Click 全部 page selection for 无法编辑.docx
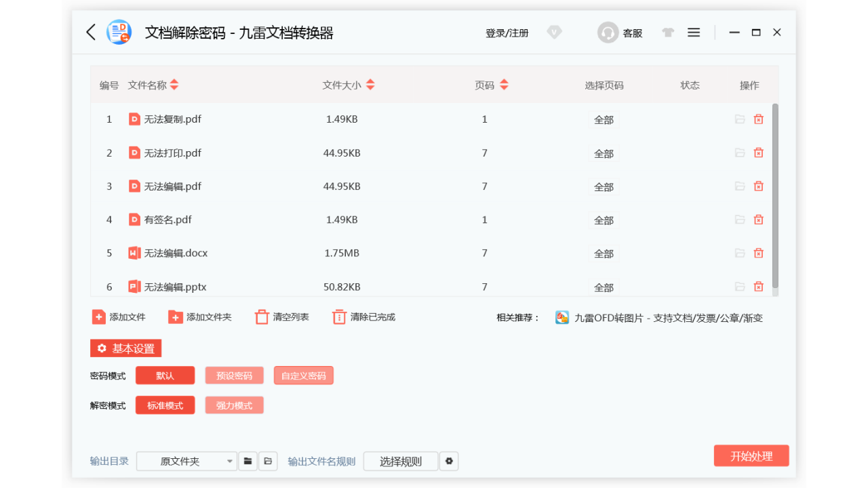Viewport: 868px width, 488px height. coord(604,253)
